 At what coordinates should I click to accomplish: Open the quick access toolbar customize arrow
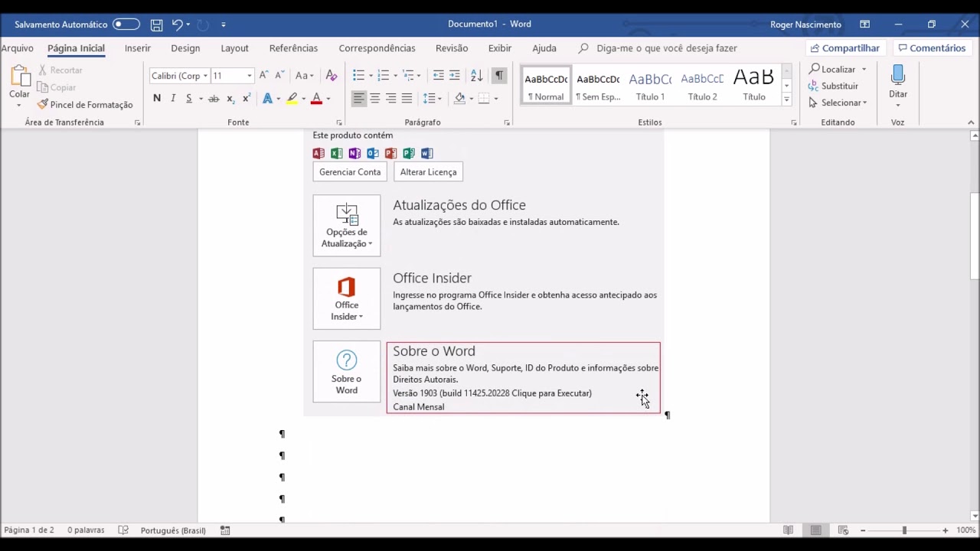coord(224,24)
